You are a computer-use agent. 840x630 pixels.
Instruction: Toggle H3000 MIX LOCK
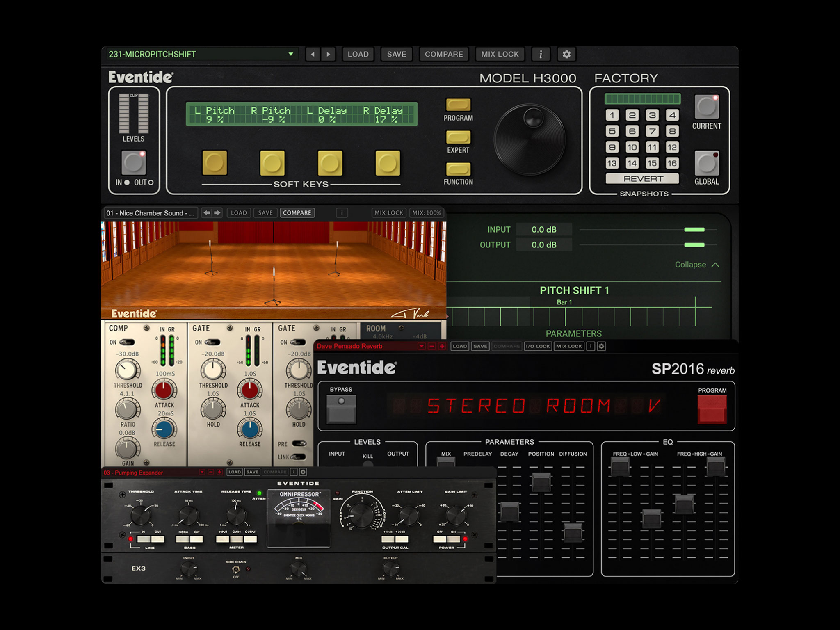(500, 54)
